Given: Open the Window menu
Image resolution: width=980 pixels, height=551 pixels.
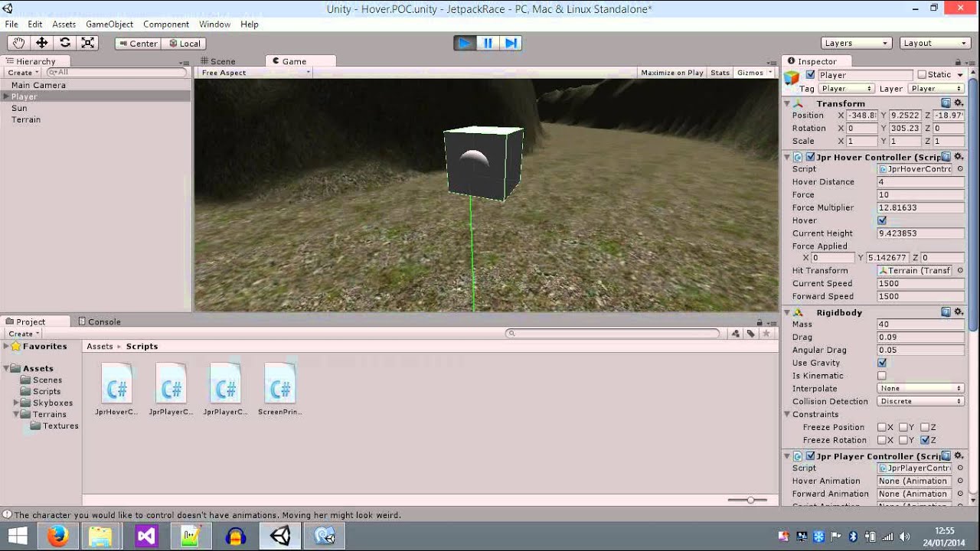Looking at the screenshot, I should tap(215, 24).
